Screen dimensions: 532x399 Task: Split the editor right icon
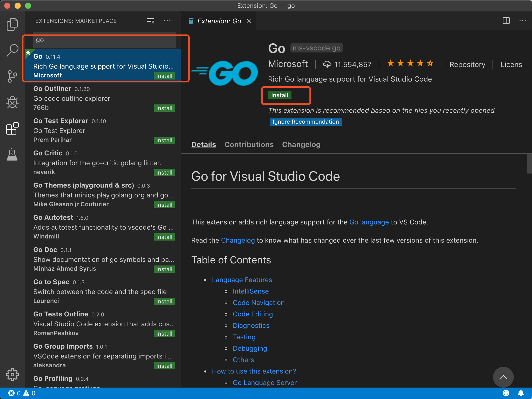point(506,21)
